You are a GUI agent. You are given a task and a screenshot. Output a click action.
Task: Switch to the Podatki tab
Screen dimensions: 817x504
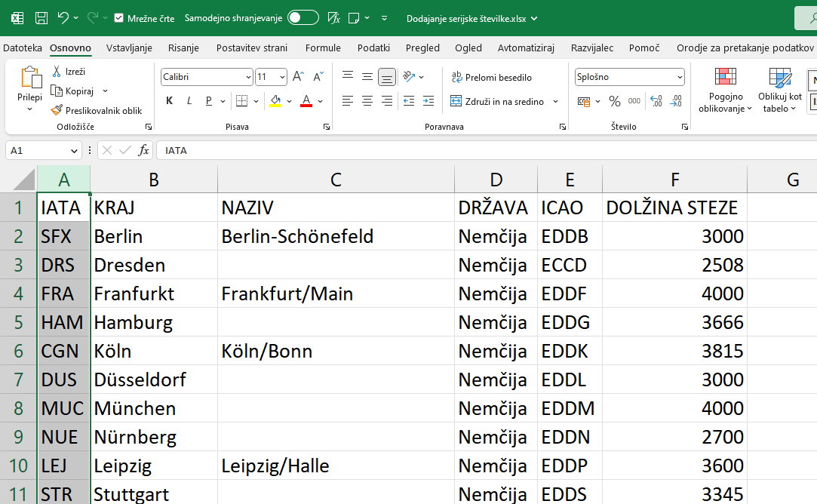coord(373,48)
